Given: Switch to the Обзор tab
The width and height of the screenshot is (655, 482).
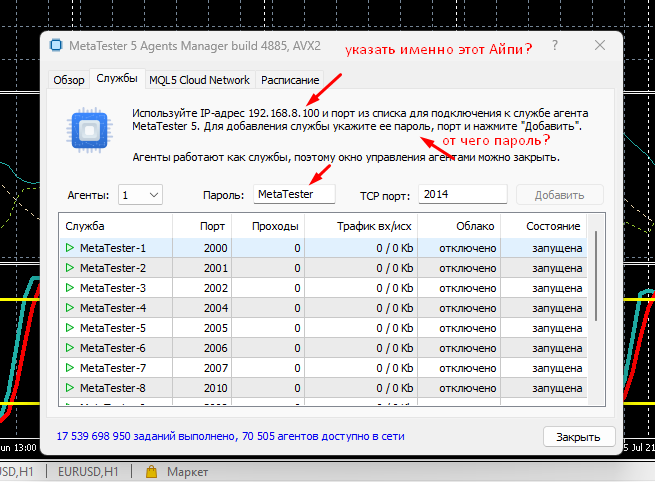Looking at the screenshot, I should pos(69,80).
